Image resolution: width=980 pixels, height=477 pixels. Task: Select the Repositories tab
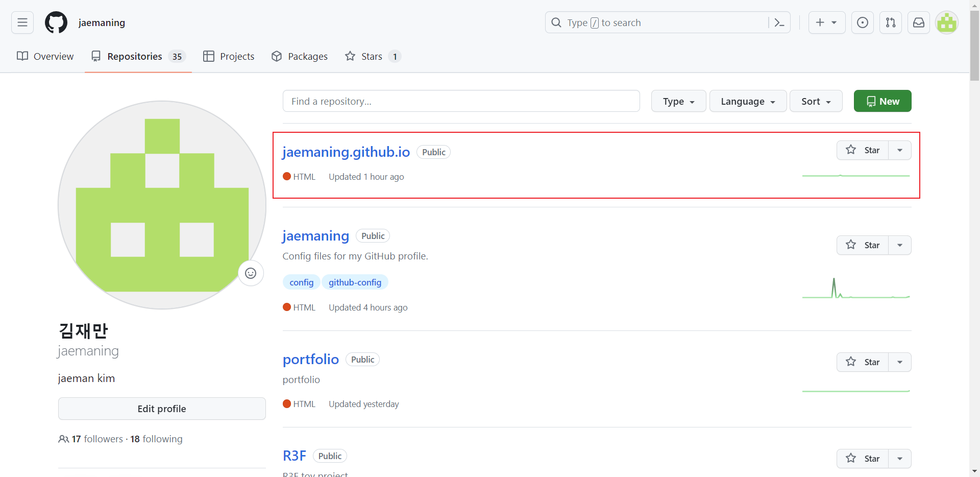pyautogui.click(x=138, y=56)
